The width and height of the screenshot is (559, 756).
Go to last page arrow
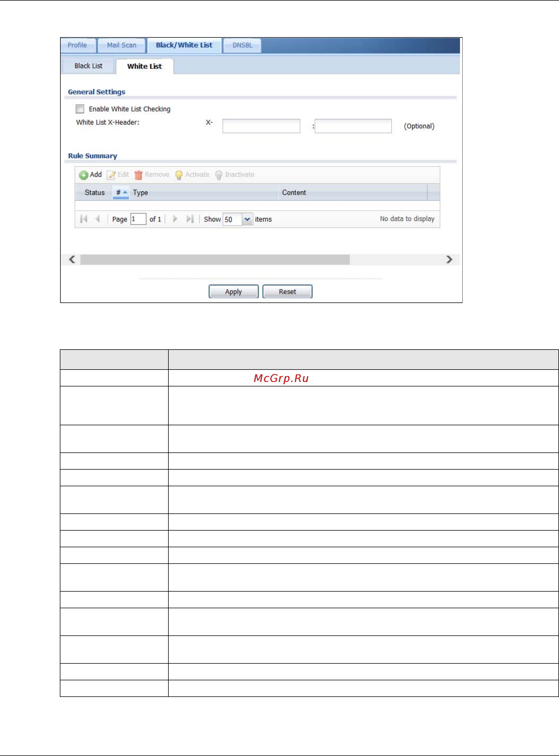tap(190, 219)
